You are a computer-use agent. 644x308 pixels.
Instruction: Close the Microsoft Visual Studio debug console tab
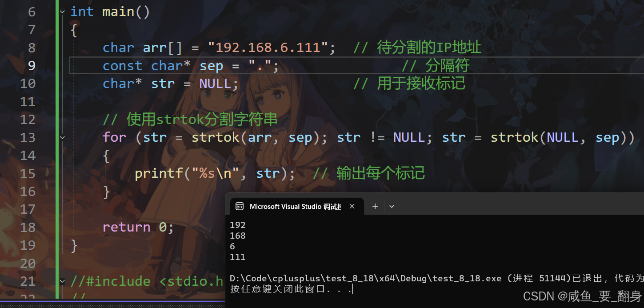[352, 206]
